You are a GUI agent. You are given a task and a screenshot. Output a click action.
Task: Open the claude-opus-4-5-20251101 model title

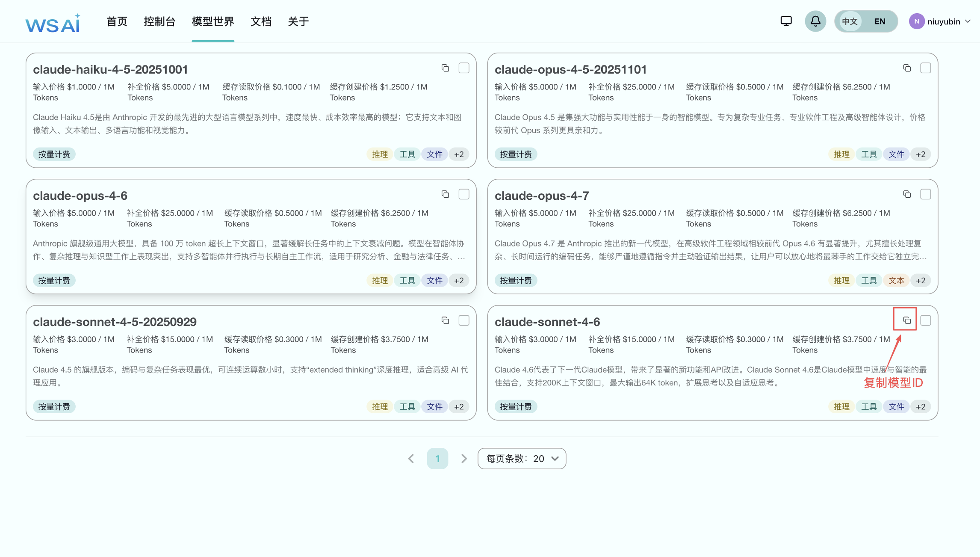tap(570, 69)
